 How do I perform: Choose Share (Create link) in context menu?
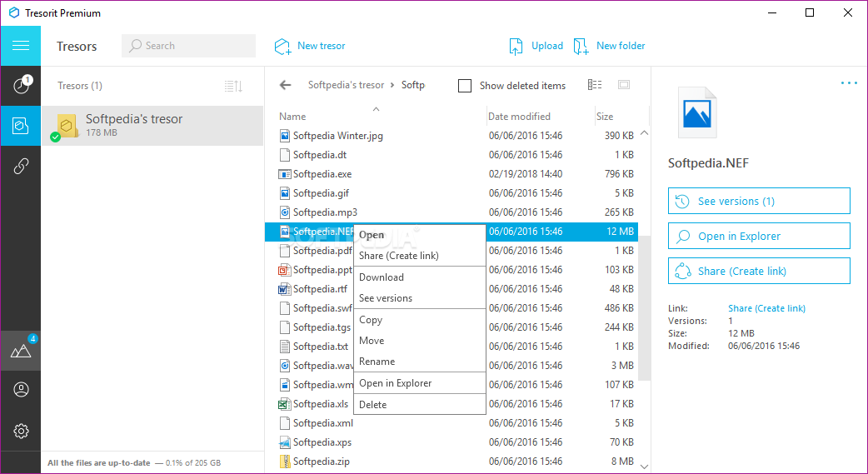pyautogui.click(x=420, y=255)
